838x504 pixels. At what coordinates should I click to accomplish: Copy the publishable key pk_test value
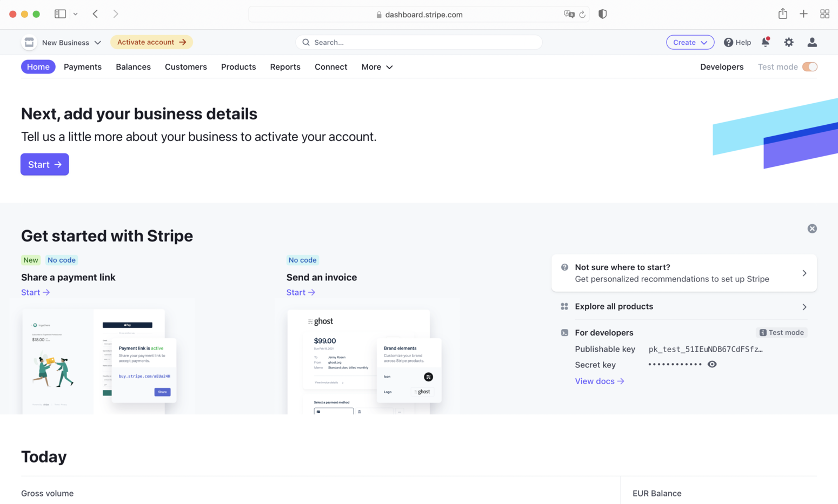[x=706, y=350]
